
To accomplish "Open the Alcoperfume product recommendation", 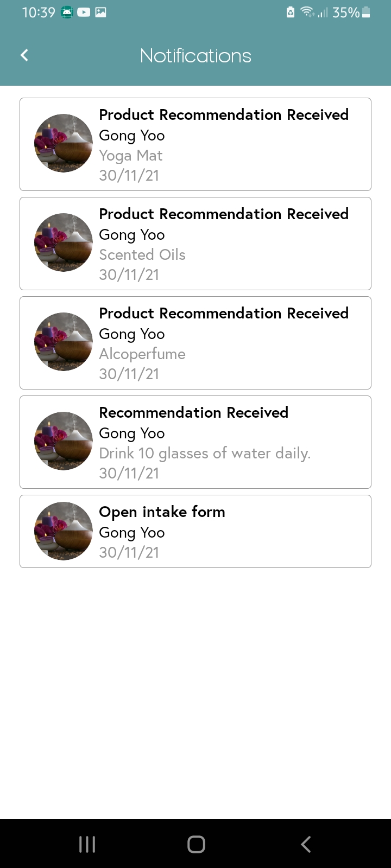I will coord(224,343).
